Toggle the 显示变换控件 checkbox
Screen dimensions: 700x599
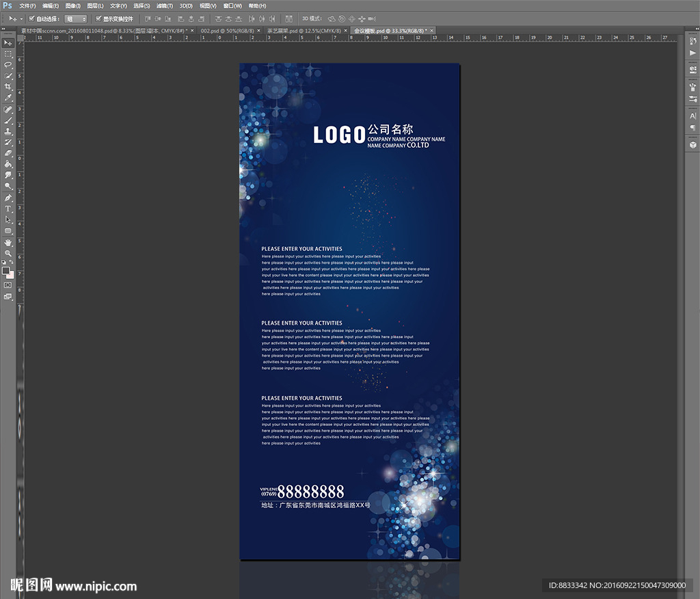click(x=98, y=18)
